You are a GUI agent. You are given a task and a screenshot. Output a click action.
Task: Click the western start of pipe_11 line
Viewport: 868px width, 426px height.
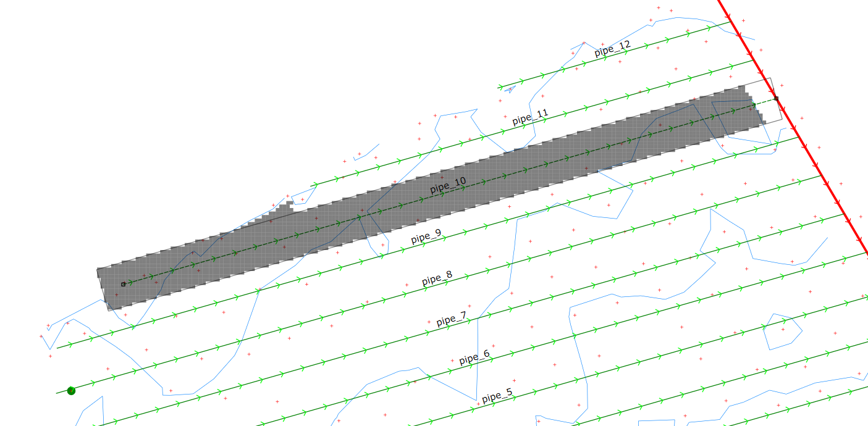click(313, 185)
